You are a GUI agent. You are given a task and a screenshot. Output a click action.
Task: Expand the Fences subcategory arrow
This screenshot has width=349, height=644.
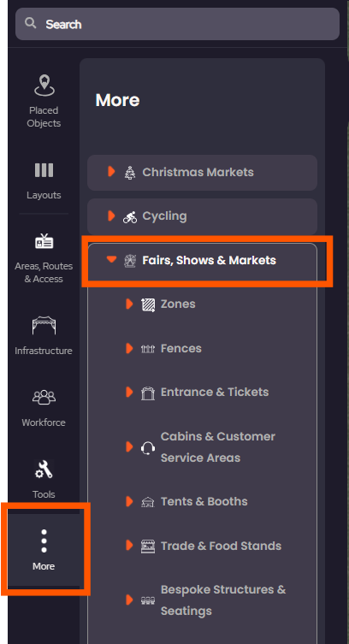129,348
